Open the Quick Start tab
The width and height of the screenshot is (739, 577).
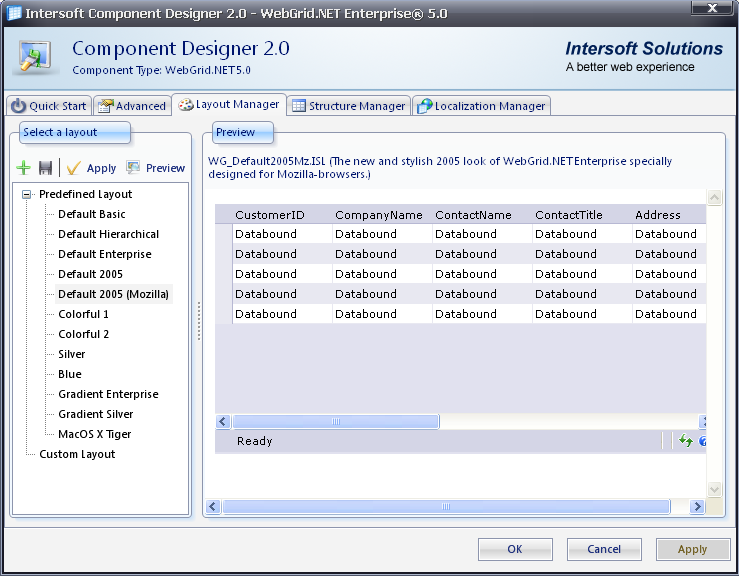pyautogui.click(x=49, y=106)
